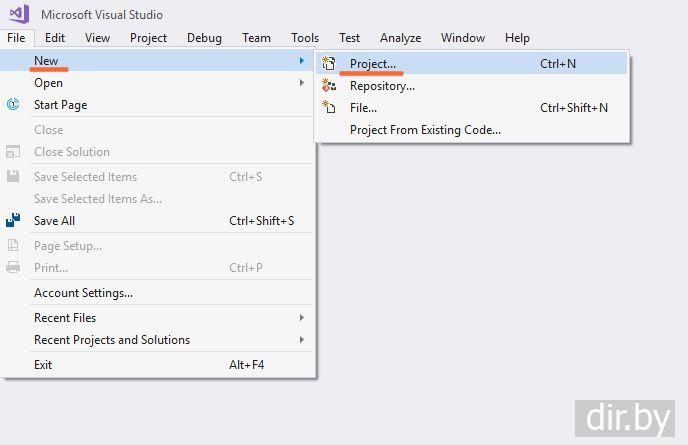Screen dimensions: 688x445
Task: Click the Visual Studio logo icon
Action: tap(17, 14)
